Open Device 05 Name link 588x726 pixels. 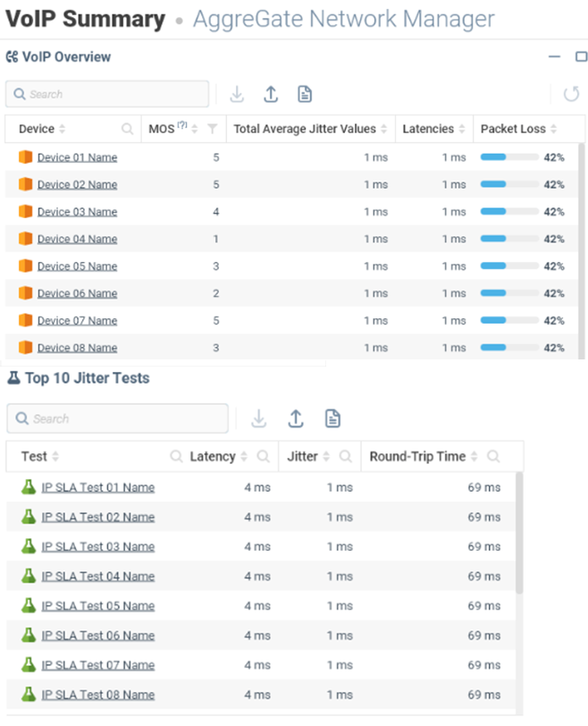77,266
